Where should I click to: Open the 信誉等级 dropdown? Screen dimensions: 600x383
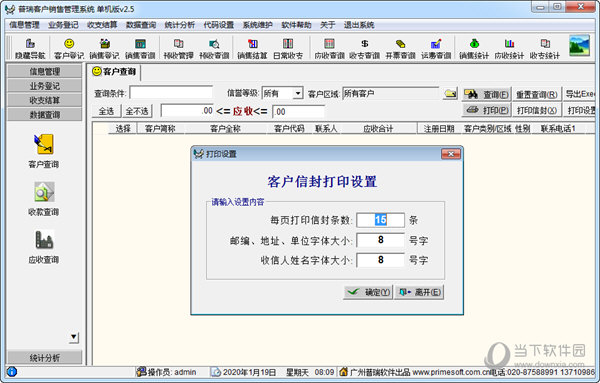pyautogui.click(x=298, y=93)
